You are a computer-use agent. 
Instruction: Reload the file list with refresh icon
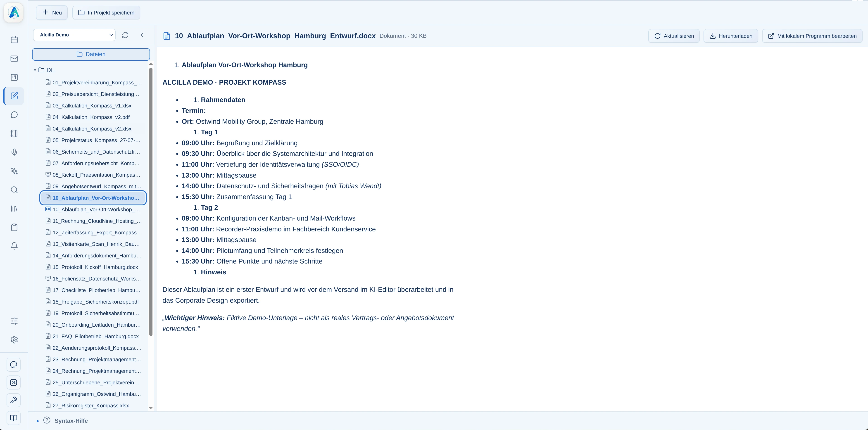coord(125,35)
